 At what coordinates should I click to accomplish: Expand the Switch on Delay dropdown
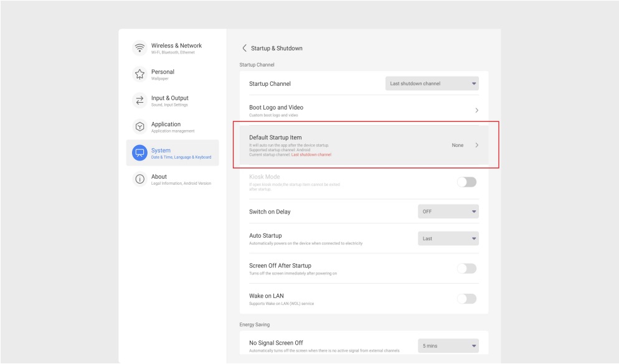450,212
